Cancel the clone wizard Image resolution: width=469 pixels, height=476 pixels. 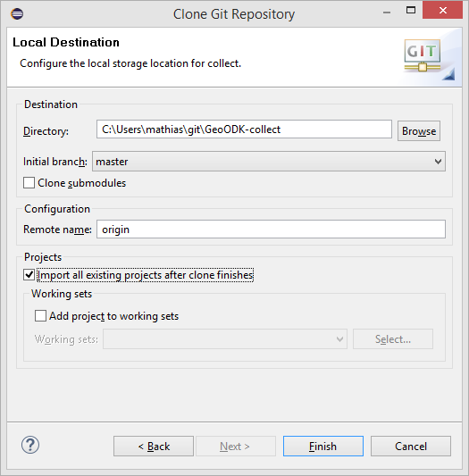point(410,446)
